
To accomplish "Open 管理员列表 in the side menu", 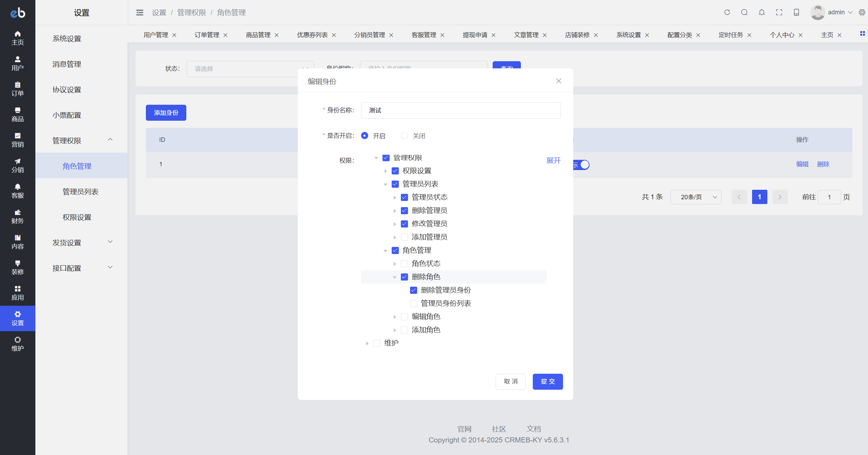I will (x=80, y=192).
